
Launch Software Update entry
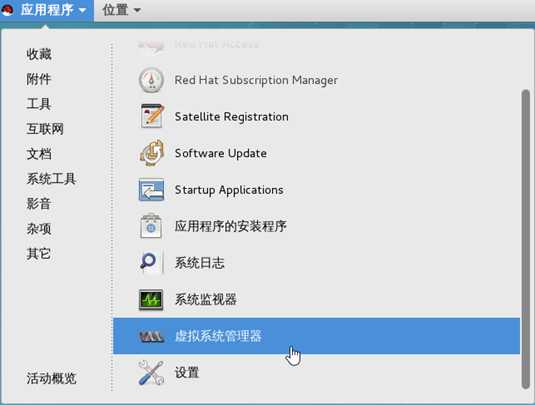[x=316, y=153]
